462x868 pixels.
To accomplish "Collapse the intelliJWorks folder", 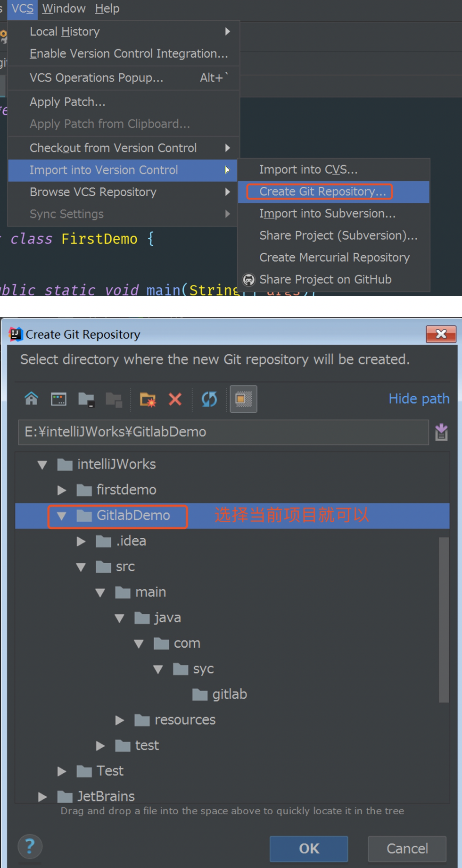I will pos(42,465).
